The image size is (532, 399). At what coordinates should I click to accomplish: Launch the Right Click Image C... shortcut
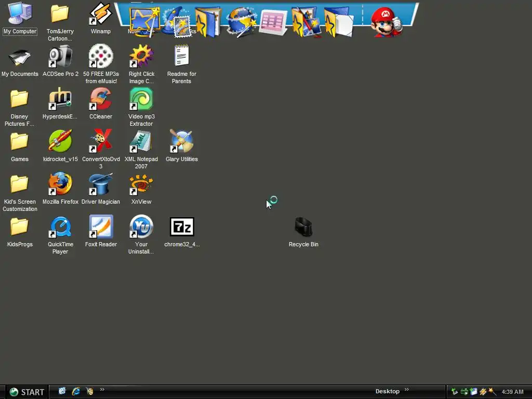click(x=141, y=64)
